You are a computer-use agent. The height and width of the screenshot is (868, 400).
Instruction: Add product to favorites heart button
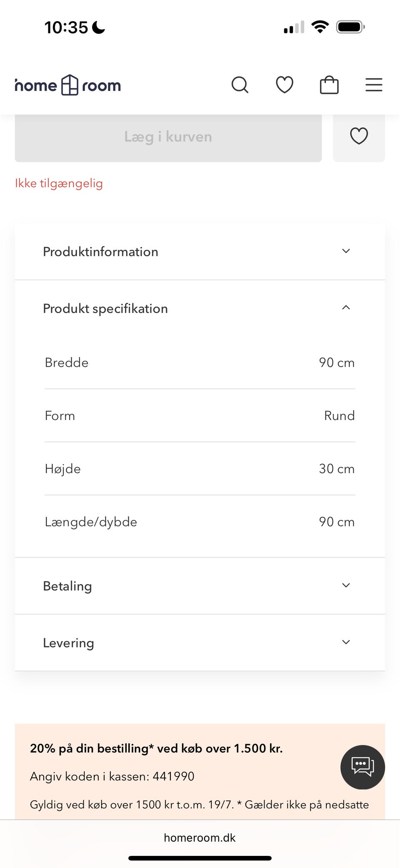pos(359,136)
